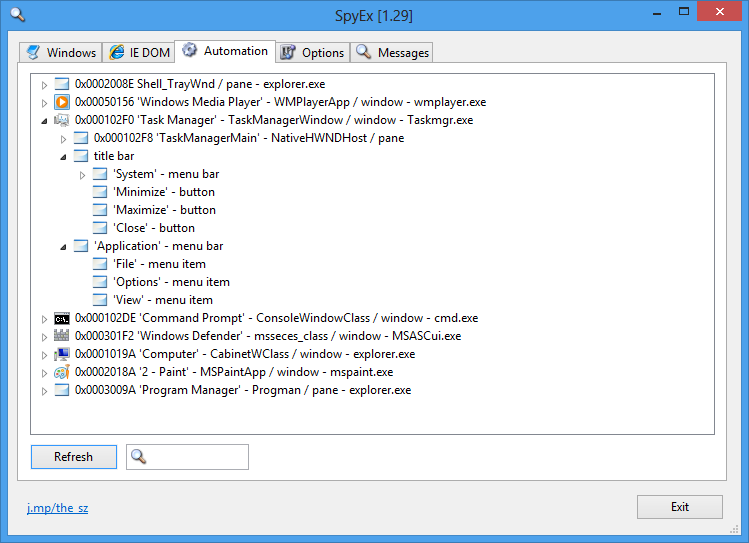Click the TaskManagerMain pane icon
749x543 pixels.
(x=81, y=138)
